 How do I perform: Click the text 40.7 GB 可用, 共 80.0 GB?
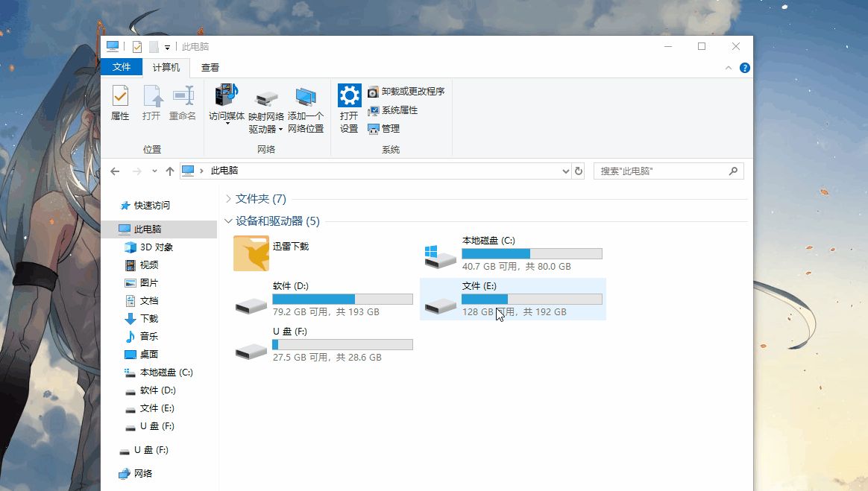517,267
